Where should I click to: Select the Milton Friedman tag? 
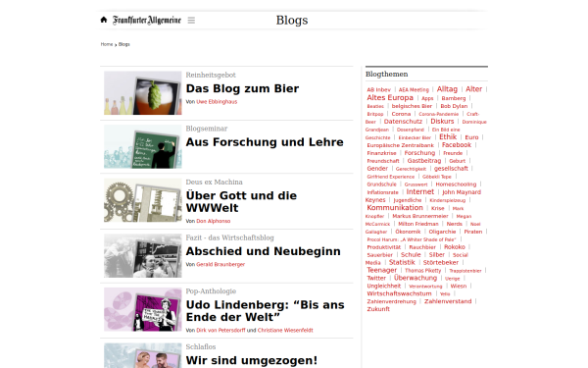coord(418,224)
